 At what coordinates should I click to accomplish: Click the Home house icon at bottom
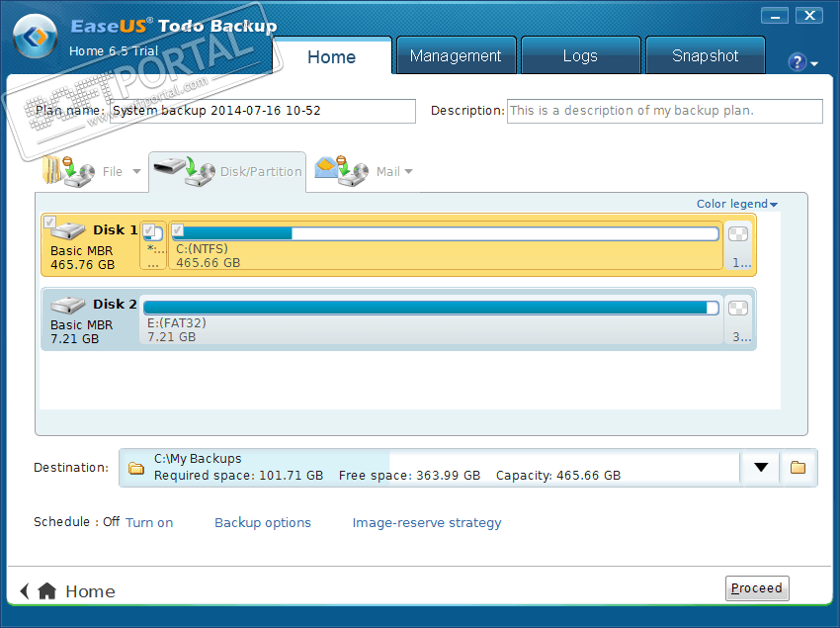(x=47, y=591)
